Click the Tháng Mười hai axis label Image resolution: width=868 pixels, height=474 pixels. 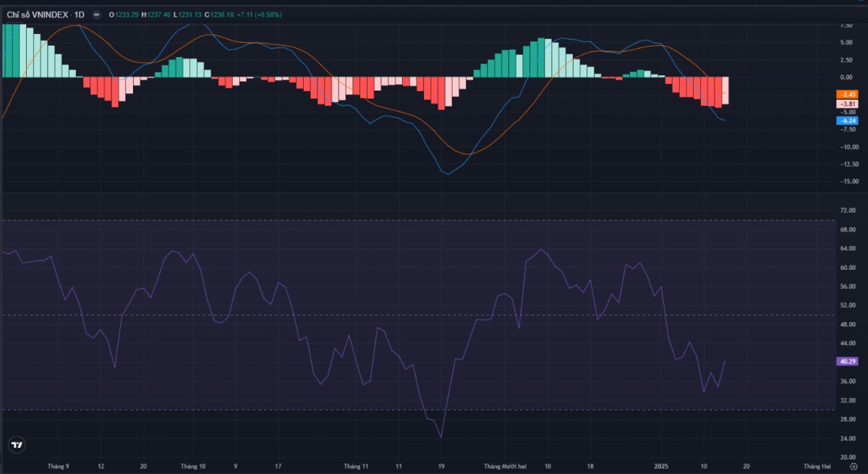pos(505,467)
